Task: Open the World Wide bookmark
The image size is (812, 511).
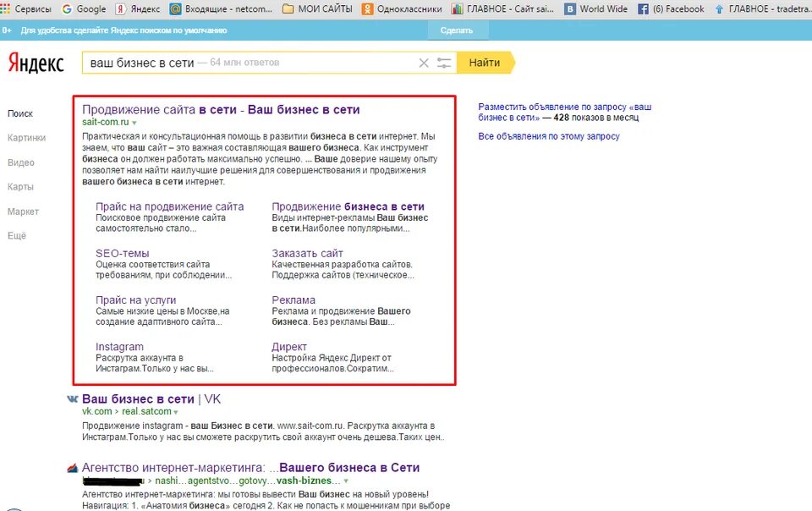Action: [596, 8]
